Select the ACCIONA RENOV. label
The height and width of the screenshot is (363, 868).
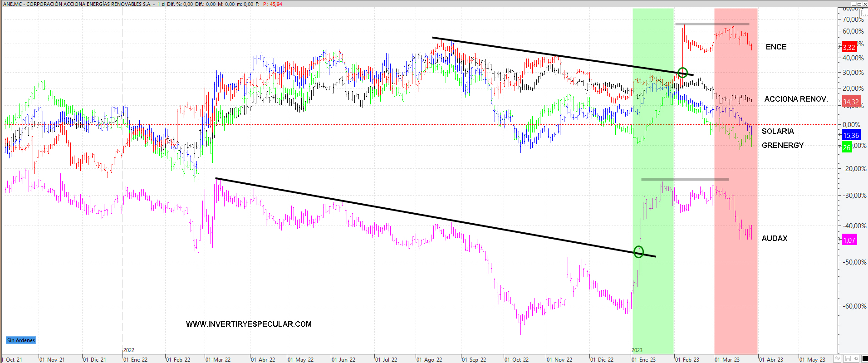click(796, 99)
